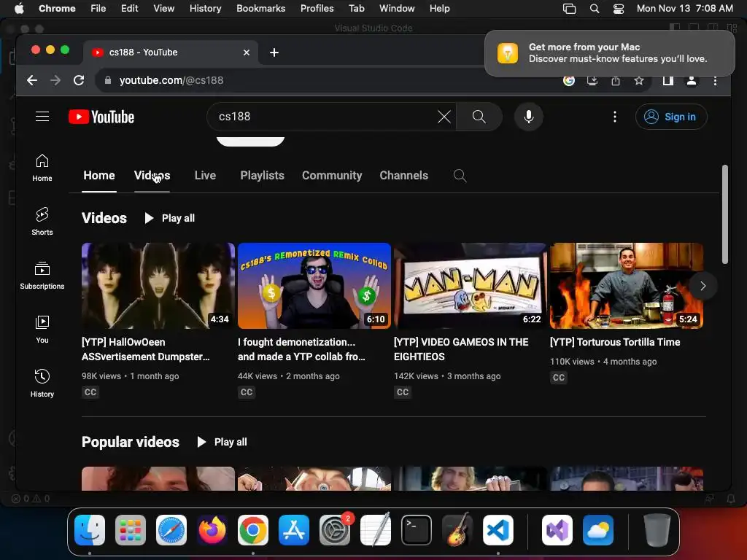Click the YouTube logo
The width and height of the screenshot is (747, 560).
(101, 117)
